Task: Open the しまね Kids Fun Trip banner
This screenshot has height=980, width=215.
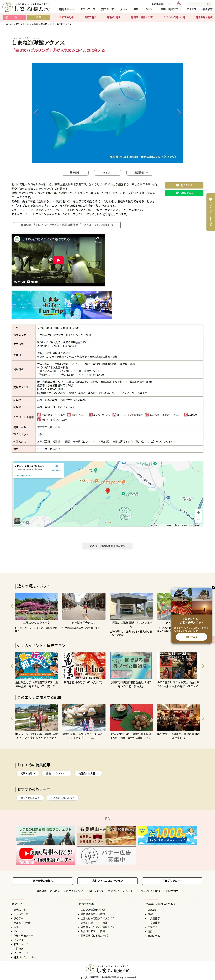Action: (x=62, y=305)
